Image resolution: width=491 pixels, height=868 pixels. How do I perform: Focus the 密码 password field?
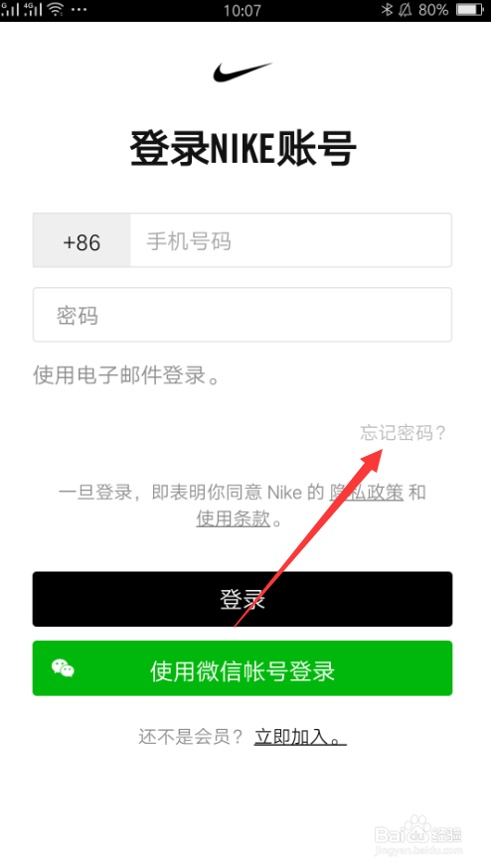pyautogui.click(x=243, y=315)
